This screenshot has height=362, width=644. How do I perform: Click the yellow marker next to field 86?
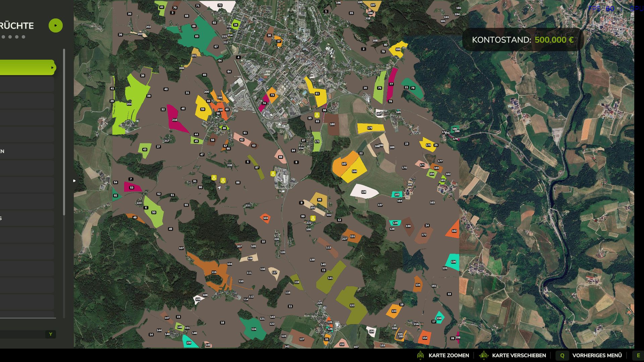point(223,180)
